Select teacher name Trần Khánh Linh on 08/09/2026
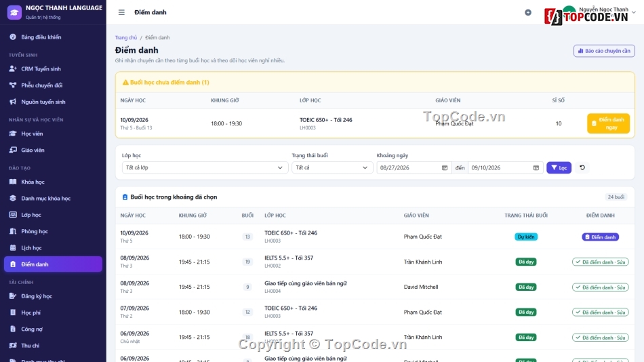Image resolution: width=644 pixels, height=362 pixels. 422,262
